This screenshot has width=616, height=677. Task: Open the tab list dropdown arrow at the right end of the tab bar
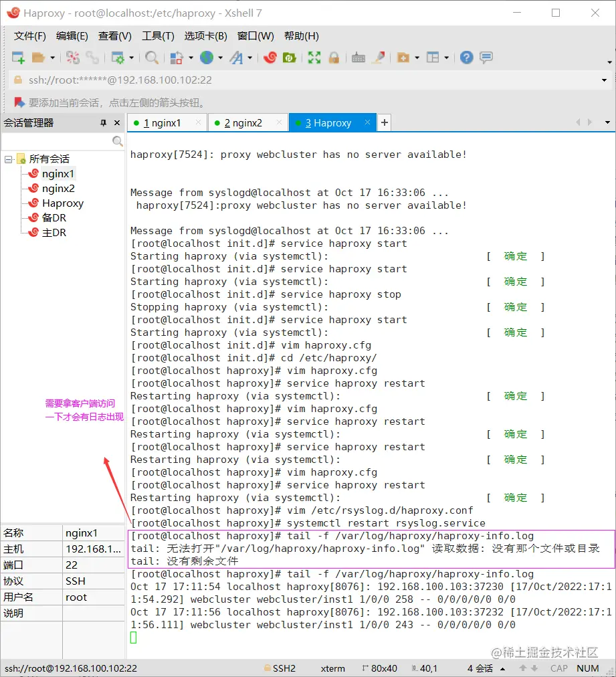point(607,122)
